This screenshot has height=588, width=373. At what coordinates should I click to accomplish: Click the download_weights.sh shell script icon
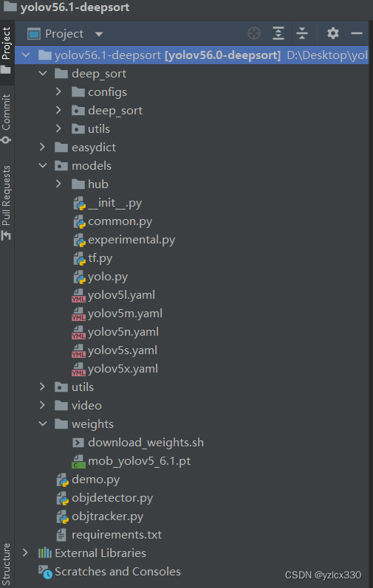tap(78, 443)
